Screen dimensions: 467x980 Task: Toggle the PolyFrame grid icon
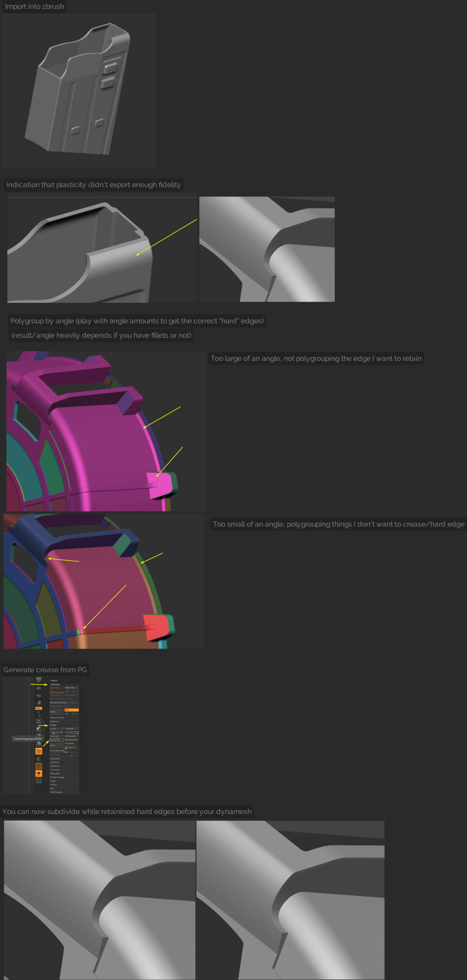(x=39, y=751)
